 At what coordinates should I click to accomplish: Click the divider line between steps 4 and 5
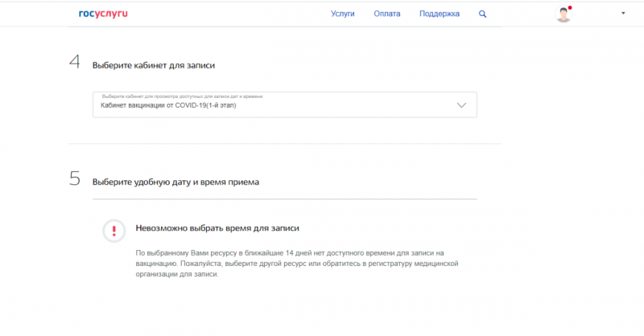pyautogui.click(x=284, y=144)
